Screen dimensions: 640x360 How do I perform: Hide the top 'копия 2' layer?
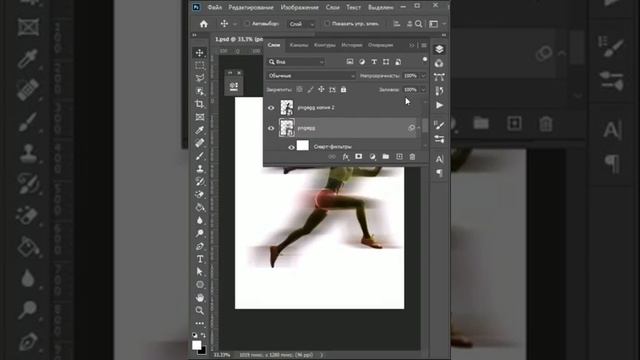[271, 108]
